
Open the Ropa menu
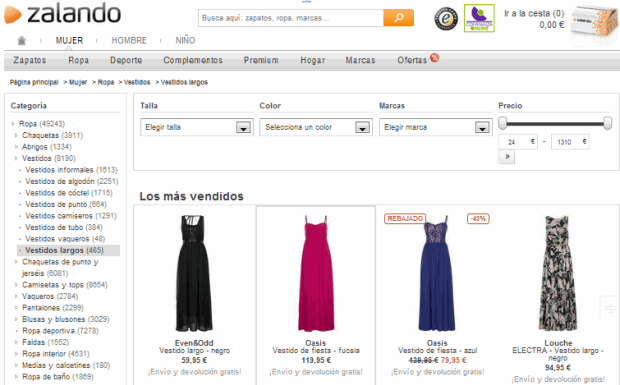(x=78, y=60)
